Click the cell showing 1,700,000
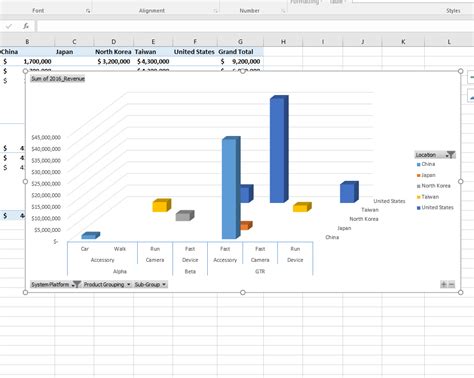Screen dimensions: 474x378 click(x=27, y=61)
